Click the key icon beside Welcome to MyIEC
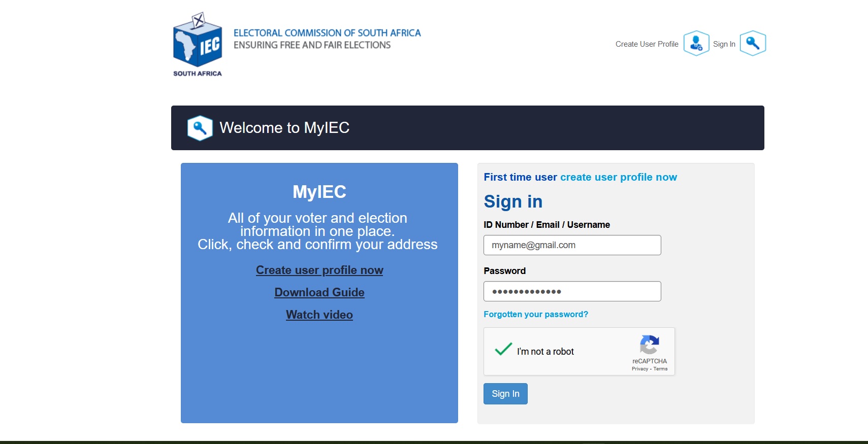This screenshot has width=868, height=444. [200, 128]
